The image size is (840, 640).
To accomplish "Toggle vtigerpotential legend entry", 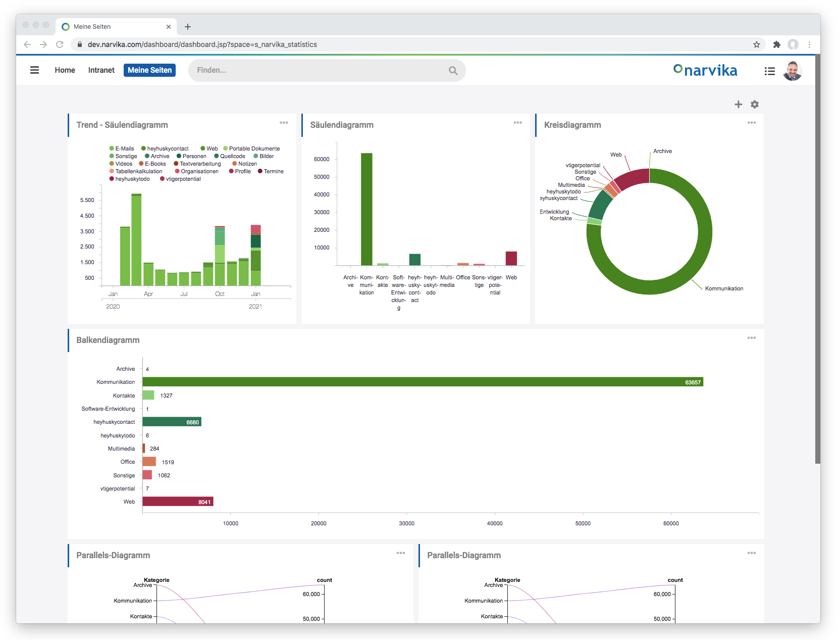I will (180, 179).
